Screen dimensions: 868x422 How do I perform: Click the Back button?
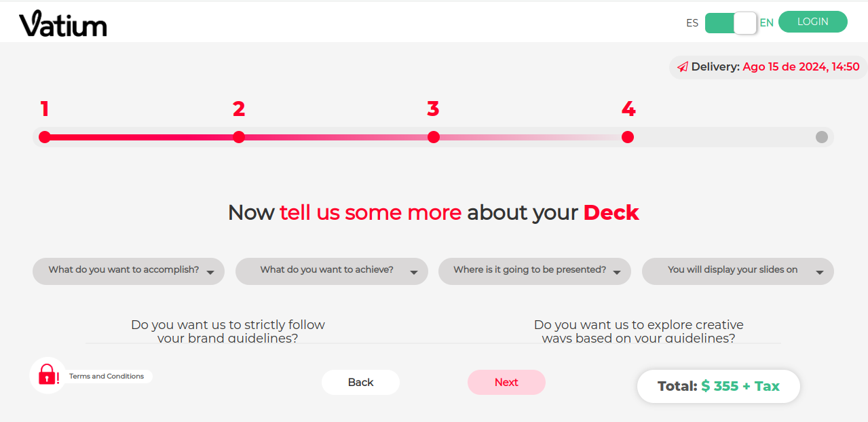pyautogui.click(x=360, y=382)
